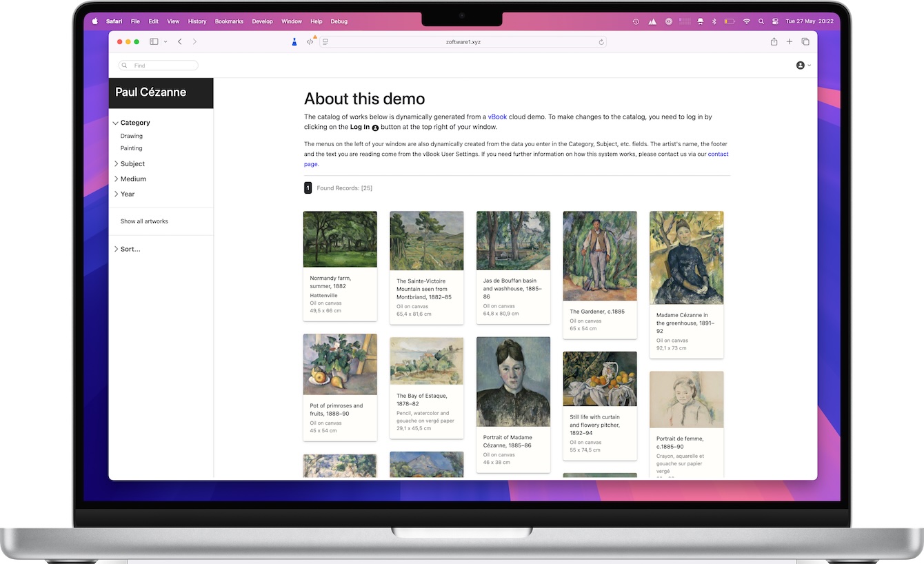This screenshot has height=564, width=924.
Task: Click the blue user extension icon in toolbar
Action: coord(294,41)
